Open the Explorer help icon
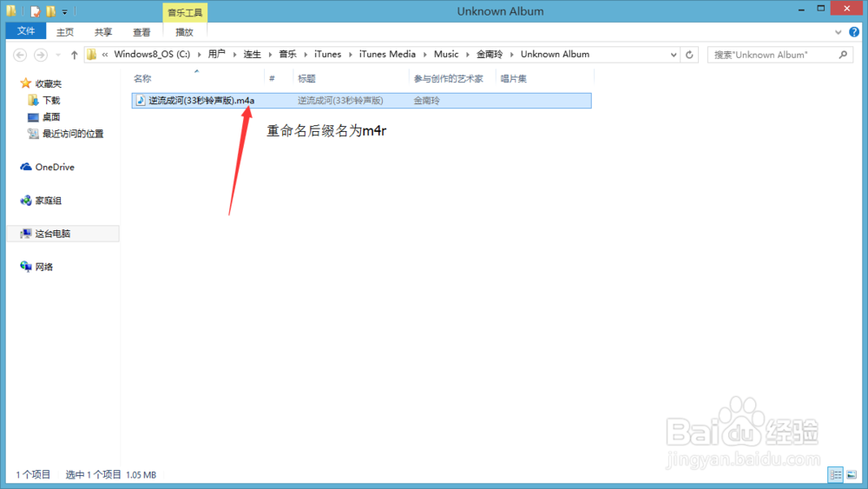Viewport: 868px width, 489px height. 854,32
